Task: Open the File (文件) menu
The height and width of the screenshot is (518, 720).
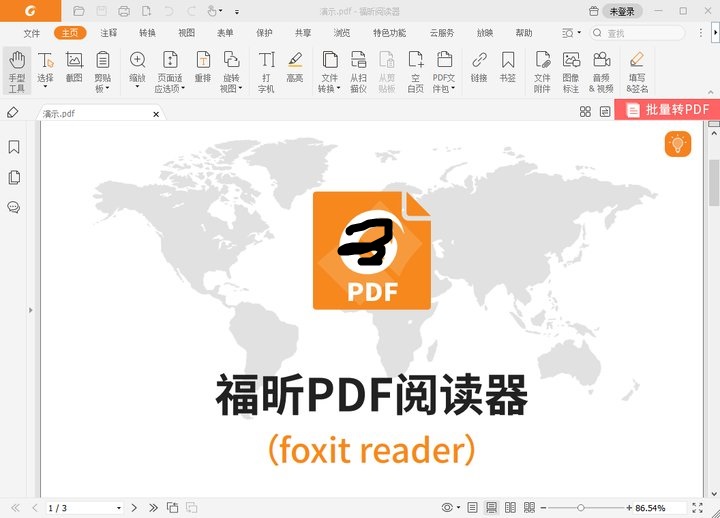Action: [32, 33]
